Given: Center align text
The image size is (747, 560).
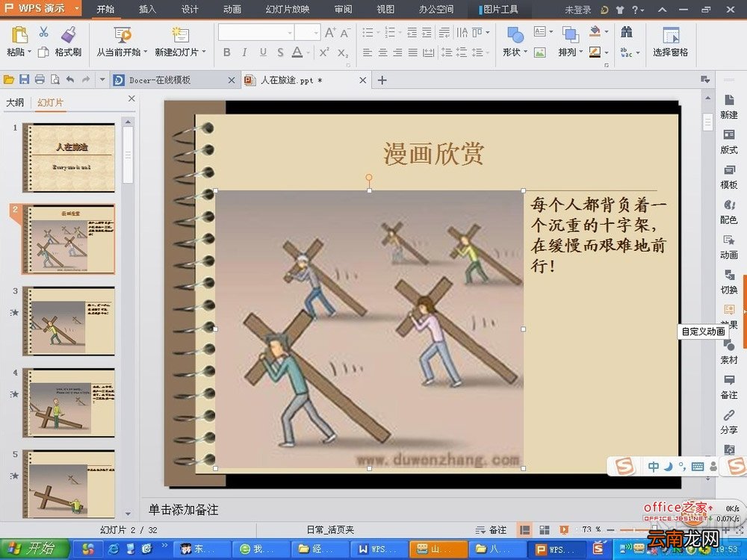Looking at the screenshot, I should tap(382, 52).
